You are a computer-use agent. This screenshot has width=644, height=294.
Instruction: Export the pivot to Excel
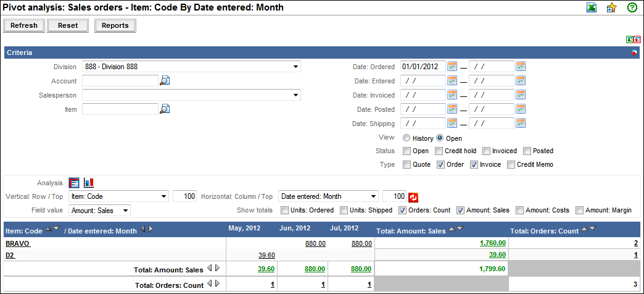pyautogui.click(x=592, y=8)
